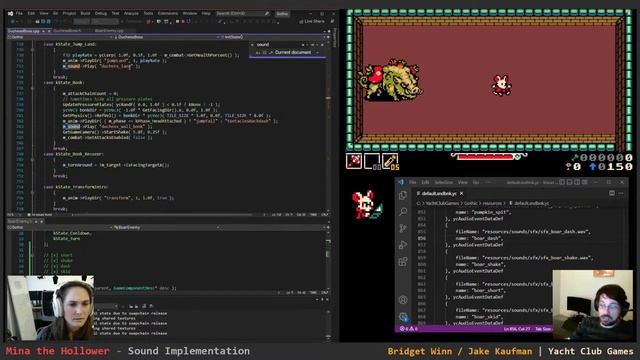Click the breakpoint fire icon in toolbar
The image size is (640, 360).
148,21
